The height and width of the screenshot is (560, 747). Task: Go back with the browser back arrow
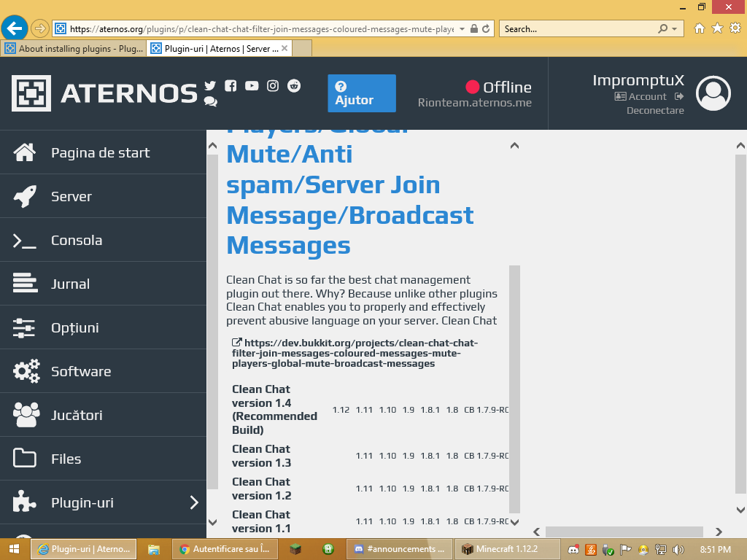click(x=15, y=28)
